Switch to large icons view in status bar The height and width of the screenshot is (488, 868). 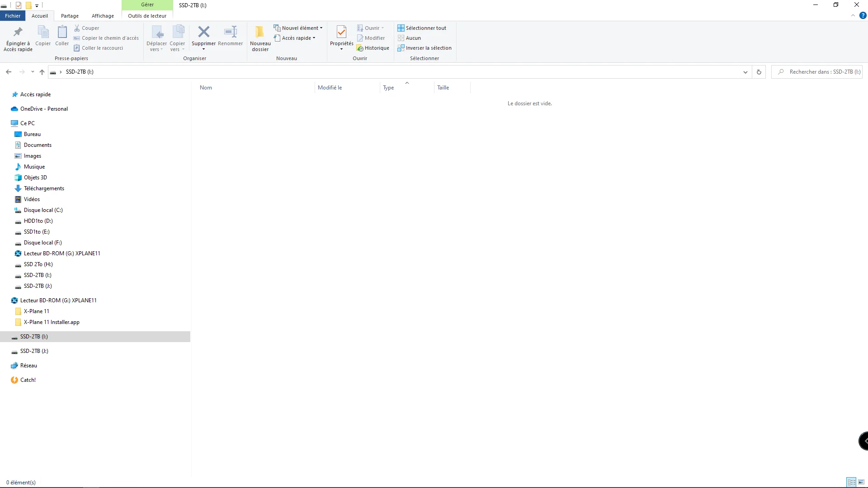[861, 482]
